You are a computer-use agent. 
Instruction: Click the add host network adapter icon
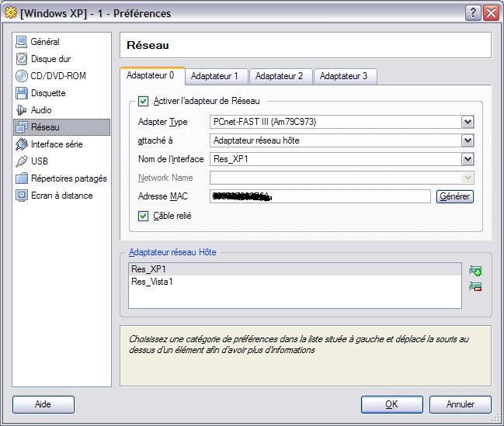(475, 271)
